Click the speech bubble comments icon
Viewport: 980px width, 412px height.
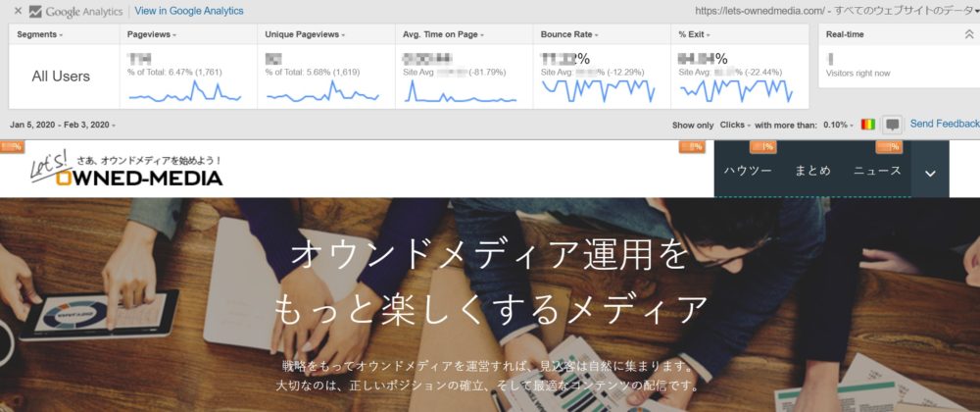click(x=892, y=125)
